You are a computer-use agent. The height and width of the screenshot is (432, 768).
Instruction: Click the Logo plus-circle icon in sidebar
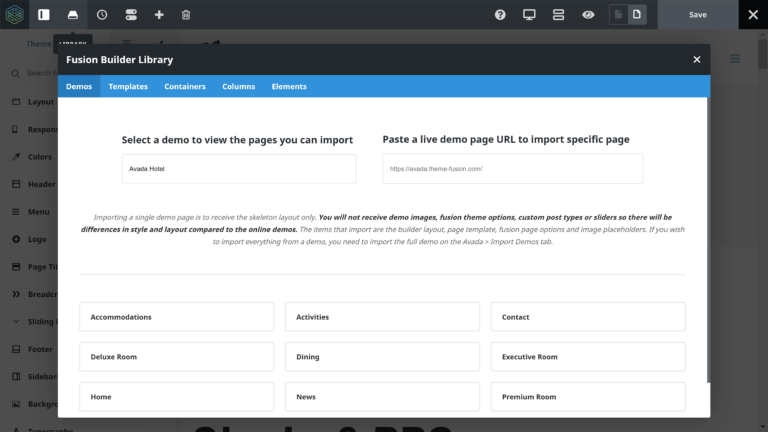point(16,239)
